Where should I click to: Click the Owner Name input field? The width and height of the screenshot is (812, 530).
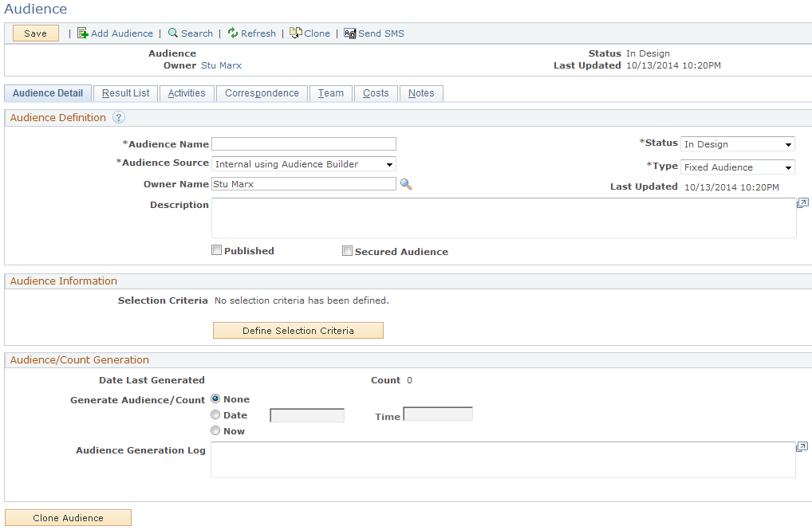304,184
